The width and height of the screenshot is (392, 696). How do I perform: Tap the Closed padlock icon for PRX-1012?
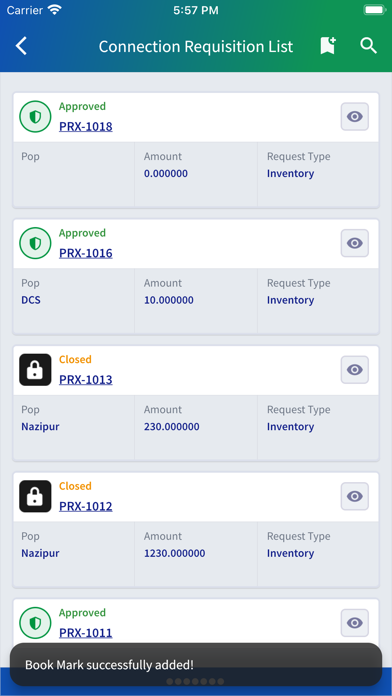[x=35, y=496]
